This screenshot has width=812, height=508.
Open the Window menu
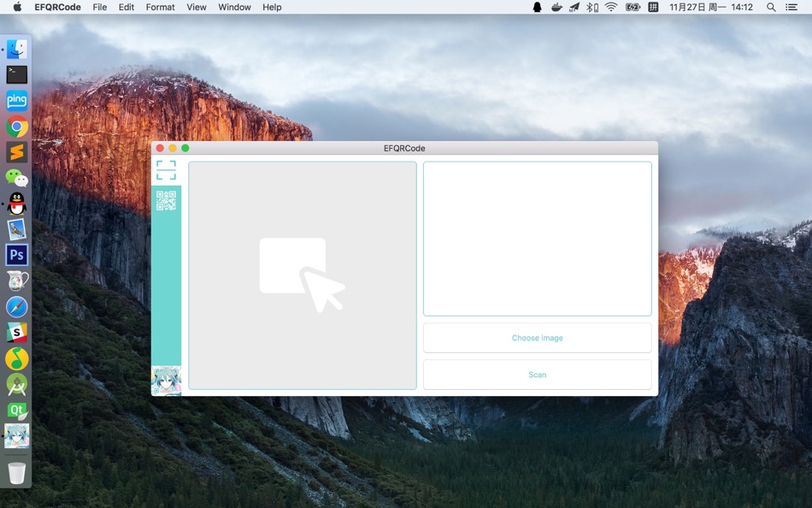pyautogui.click(x=234, y=7)
